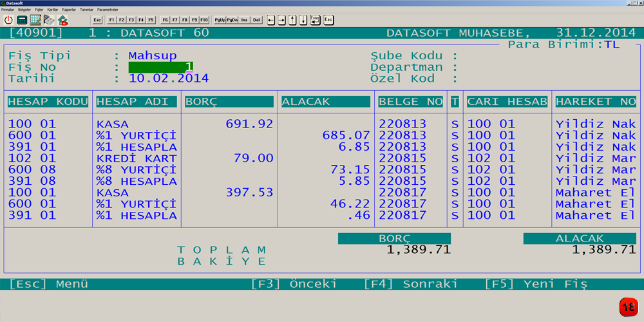Open the Raporlar menu
The height and width of the screenshot is (322, 644).
click(x=69, y=9)
